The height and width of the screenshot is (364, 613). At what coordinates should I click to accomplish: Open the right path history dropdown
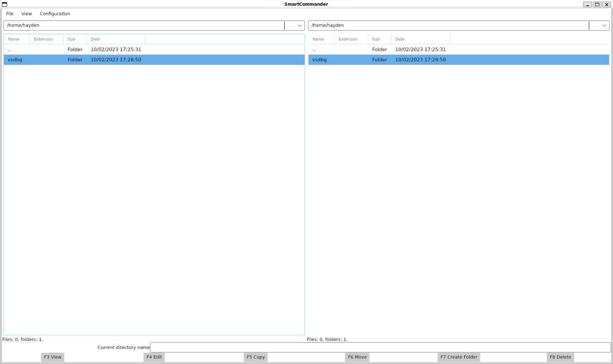599,25
